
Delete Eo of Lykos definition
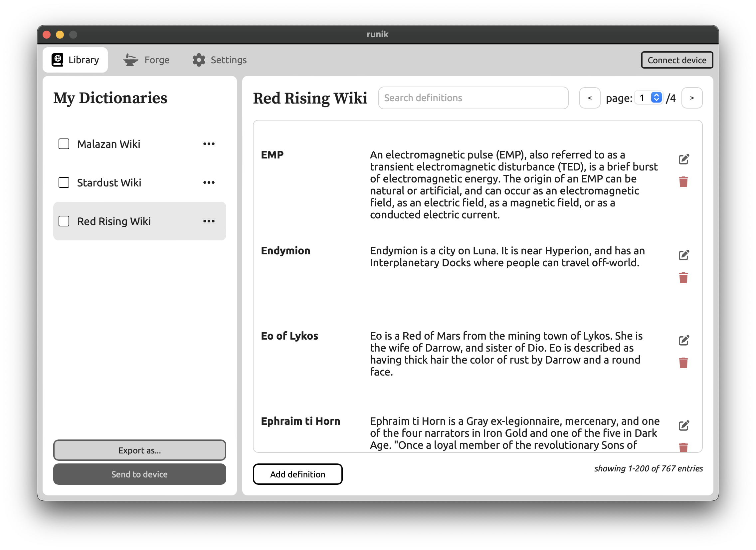pyautogui.click(x=683, y=363)
